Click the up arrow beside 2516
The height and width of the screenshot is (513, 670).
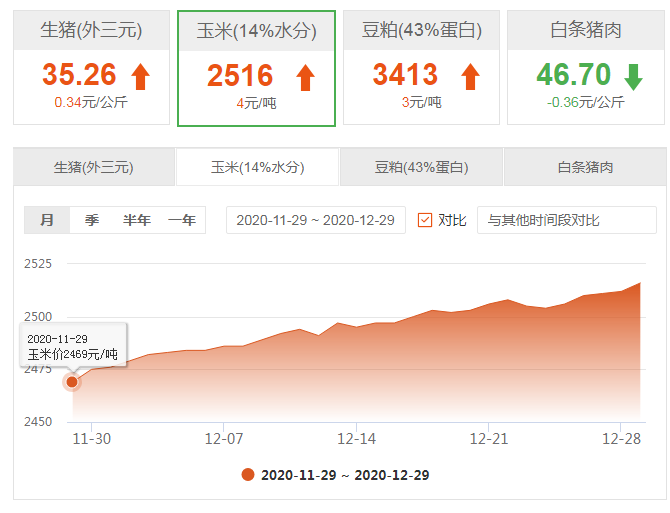click(x=306, y=77)
